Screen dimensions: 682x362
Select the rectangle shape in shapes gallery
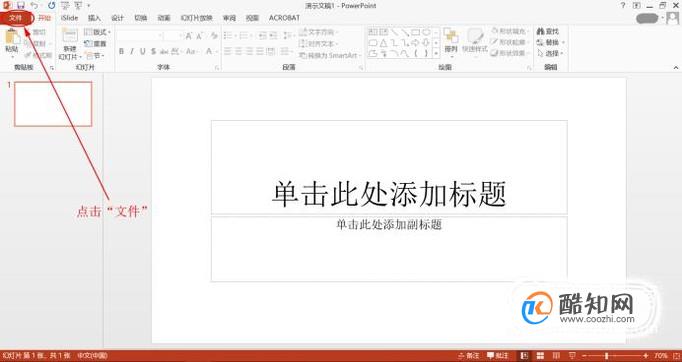(415, 32)
